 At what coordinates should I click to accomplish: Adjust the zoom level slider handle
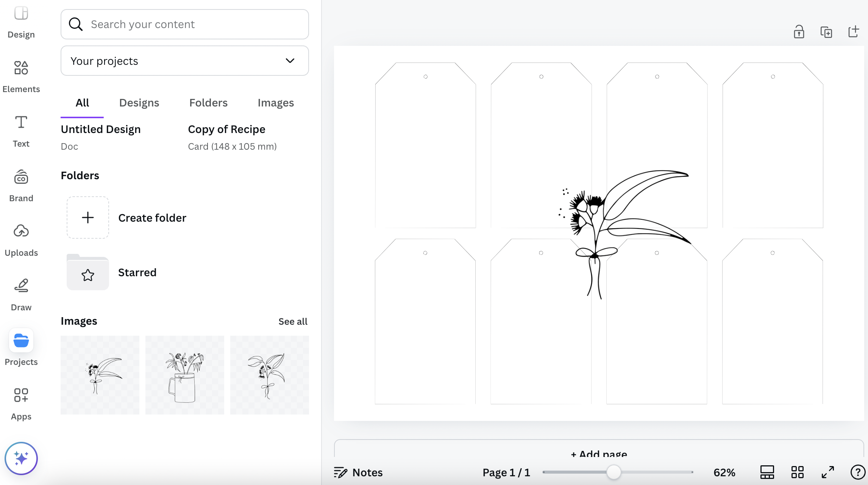(x=614, y=472)
